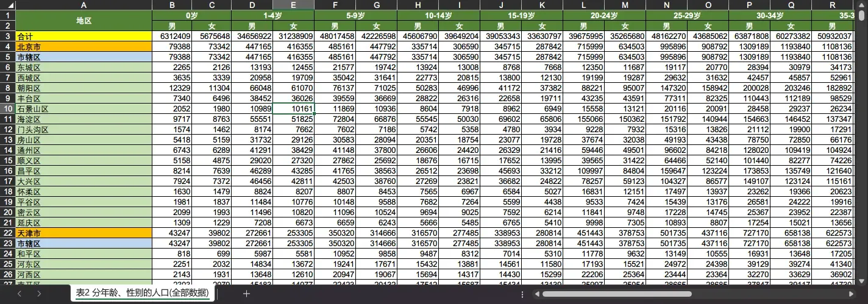Click the selected cell containing 10161

(294, 108)
